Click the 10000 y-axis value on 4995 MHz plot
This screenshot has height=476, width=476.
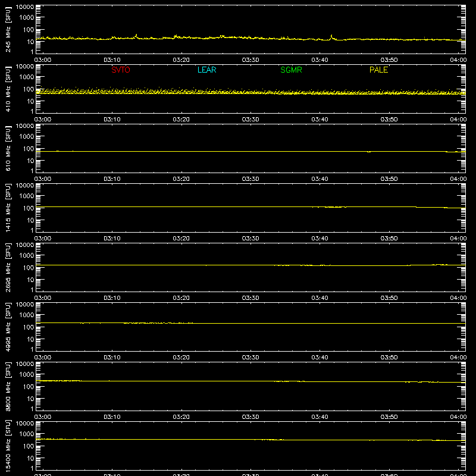(25, 305)
